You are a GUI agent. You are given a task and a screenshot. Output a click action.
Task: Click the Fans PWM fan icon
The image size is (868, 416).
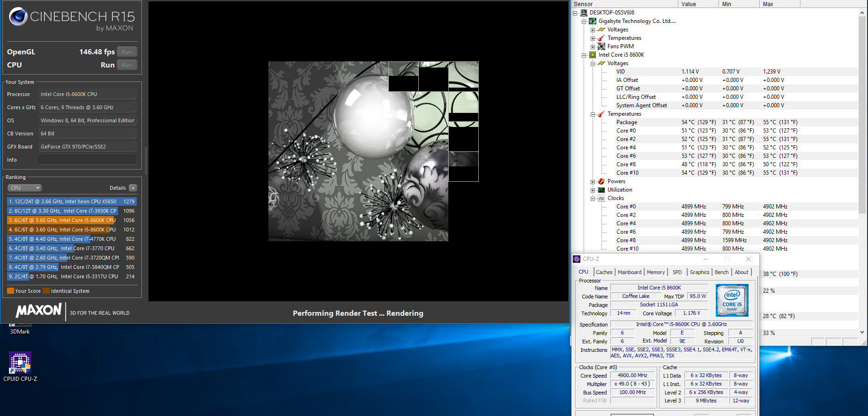point(601,46)
